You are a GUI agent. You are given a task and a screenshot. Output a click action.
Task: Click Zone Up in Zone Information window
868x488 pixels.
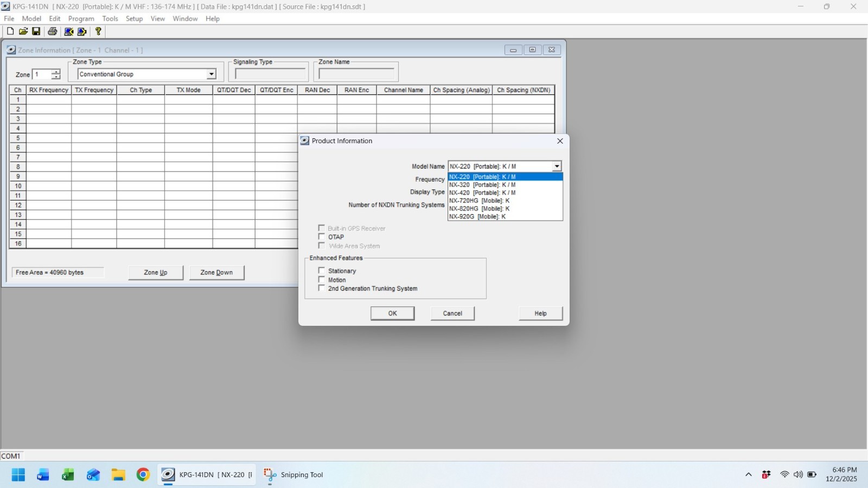[156, 273]
